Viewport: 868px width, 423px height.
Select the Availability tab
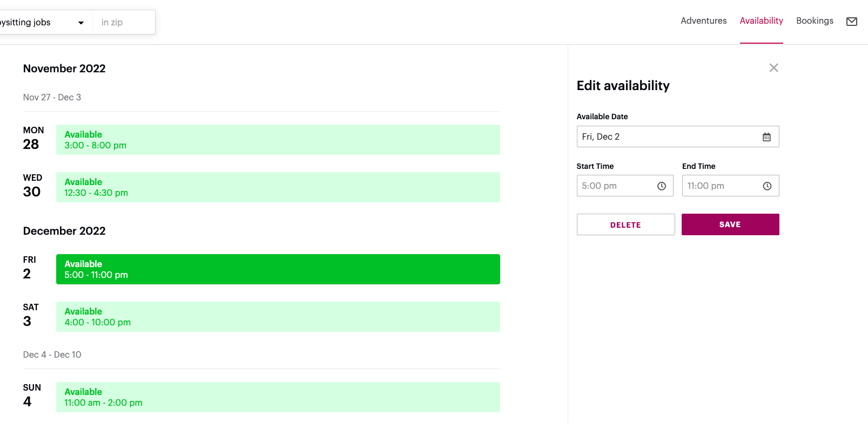(761, 21)
